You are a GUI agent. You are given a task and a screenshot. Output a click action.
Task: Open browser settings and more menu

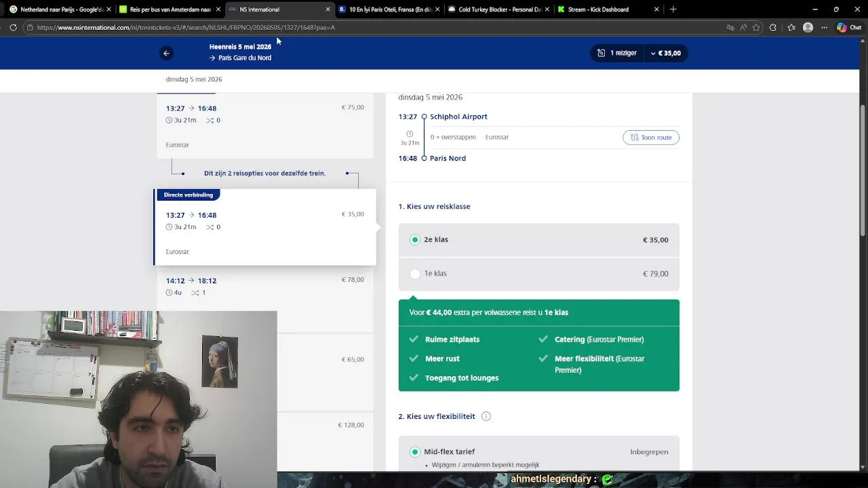(825, 27)
